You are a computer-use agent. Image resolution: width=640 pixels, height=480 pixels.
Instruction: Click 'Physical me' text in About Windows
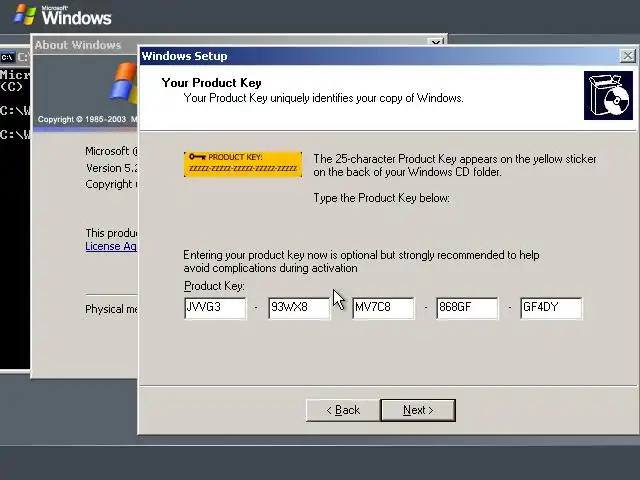click(x=111, y=309)
